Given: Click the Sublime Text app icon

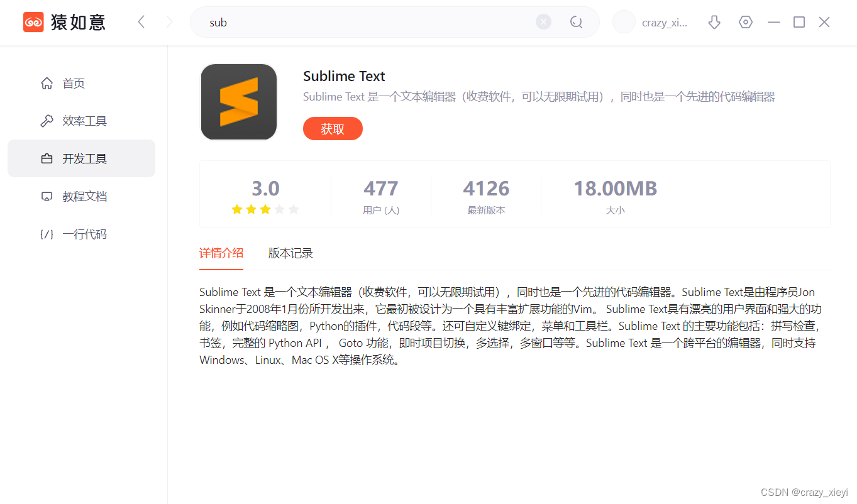Looking at the screenshot, I should click(x=239, y=102).
